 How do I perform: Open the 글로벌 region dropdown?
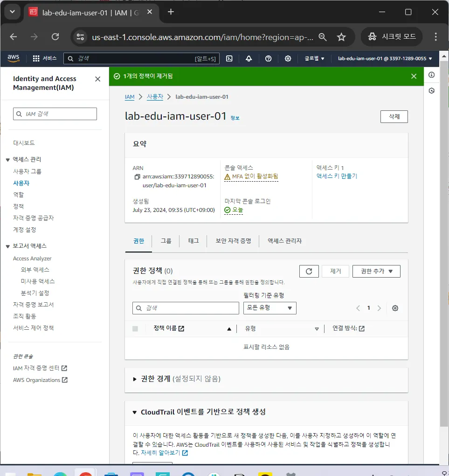click(314, 58)
